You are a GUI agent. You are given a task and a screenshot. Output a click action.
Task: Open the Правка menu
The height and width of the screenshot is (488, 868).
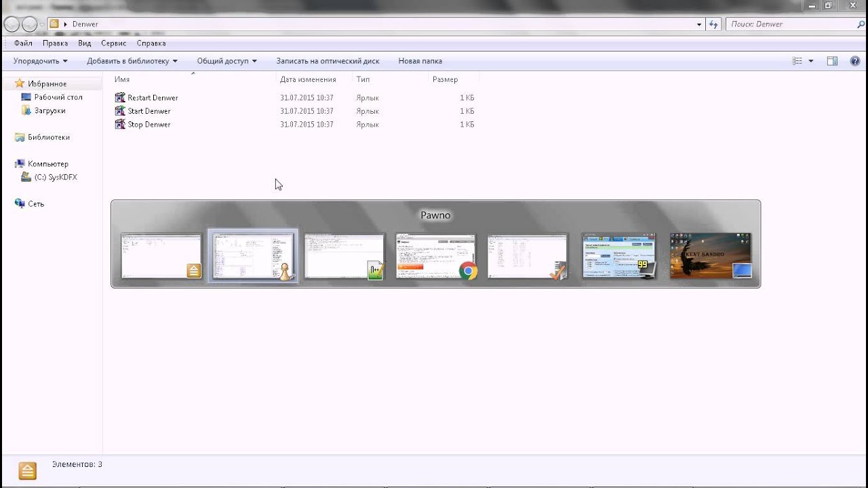(x=55, y=43)
